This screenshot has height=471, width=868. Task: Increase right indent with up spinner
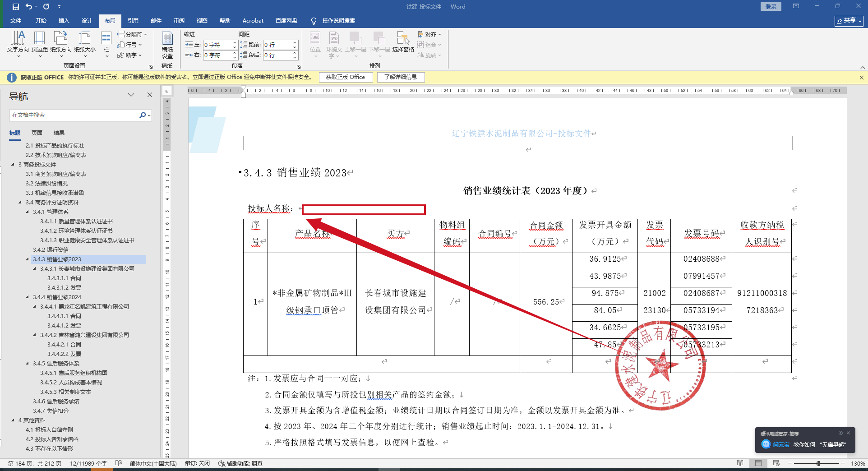(235, 53)
